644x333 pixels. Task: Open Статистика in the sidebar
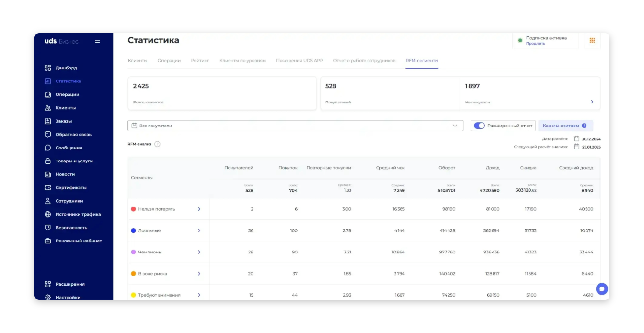coord(68,81)
